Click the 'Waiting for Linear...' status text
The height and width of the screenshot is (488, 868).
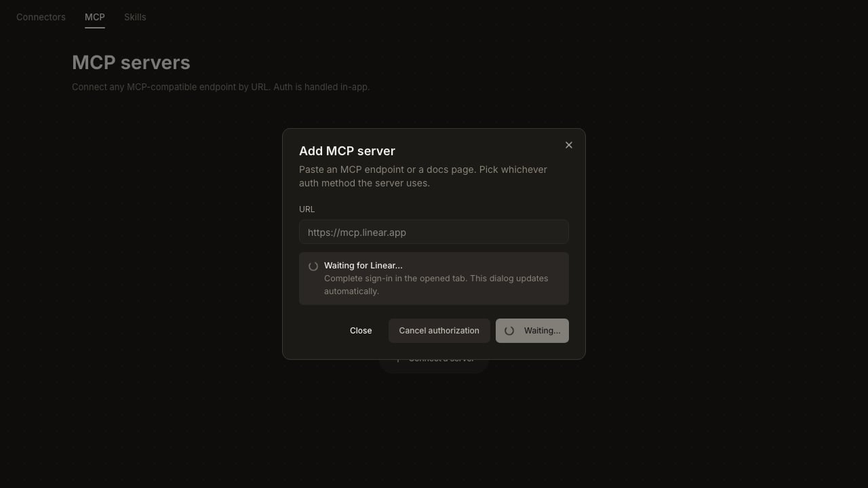(x=363, y=265)
